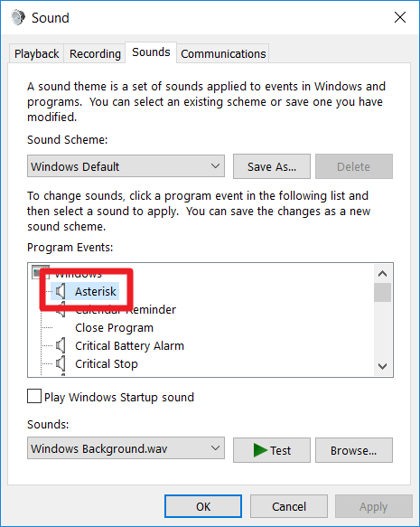Click the Windows folder icon in events tree
Screen dimensions: 420x527
[x=38, y=272]
